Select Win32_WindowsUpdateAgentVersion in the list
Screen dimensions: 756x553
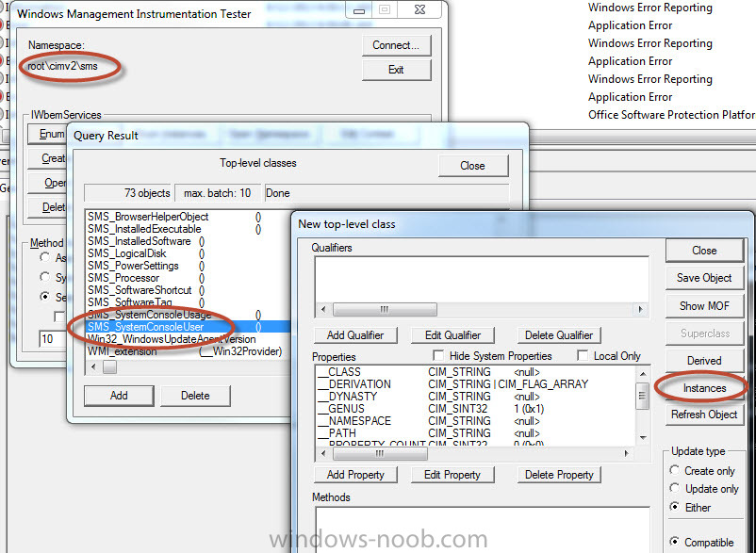coord(188,339)
